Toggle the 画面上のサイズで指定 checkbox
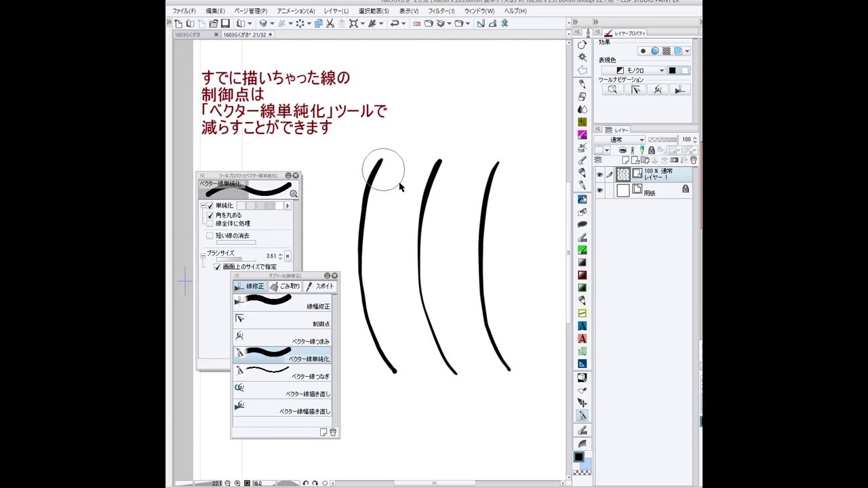Viewport: 868px width, 488px height. (218, 267)
